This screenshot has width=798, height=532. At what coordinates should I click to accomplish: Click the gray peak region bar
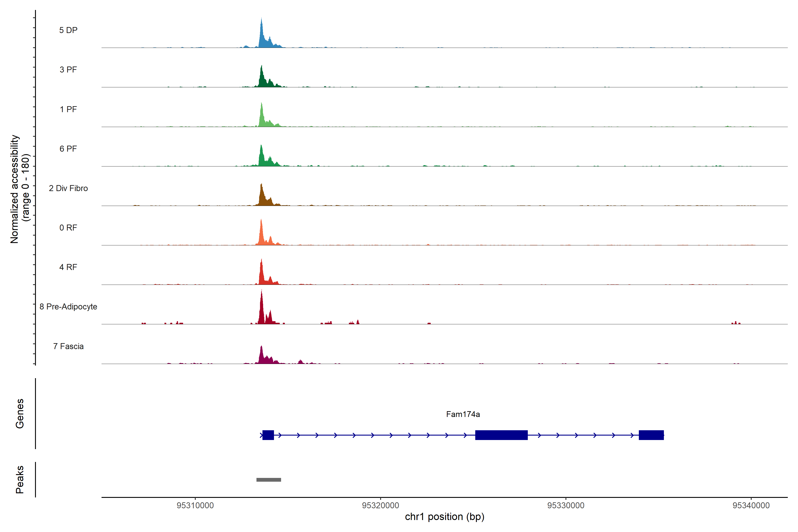point(268,480)
